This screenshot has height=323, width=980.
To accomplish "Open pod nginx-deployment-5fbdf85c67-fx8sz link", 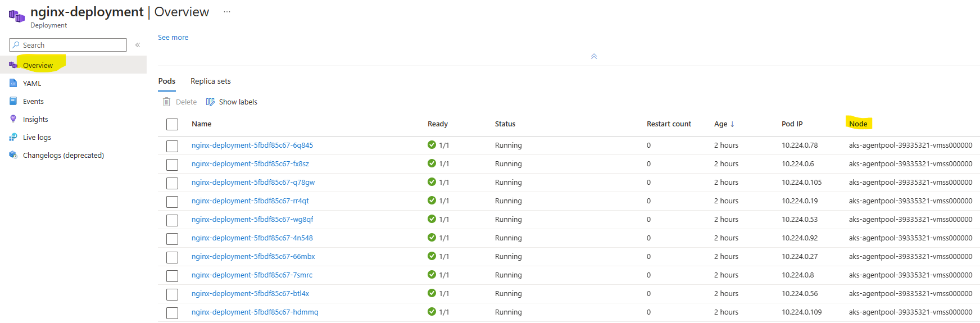I will [x=250, y=163].
